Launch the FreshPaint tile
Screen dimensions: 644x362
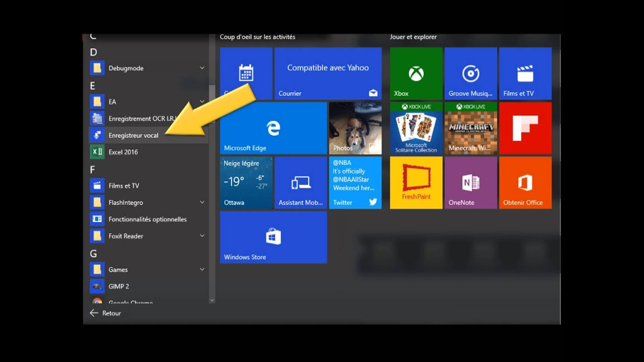[x=416, y=183]
